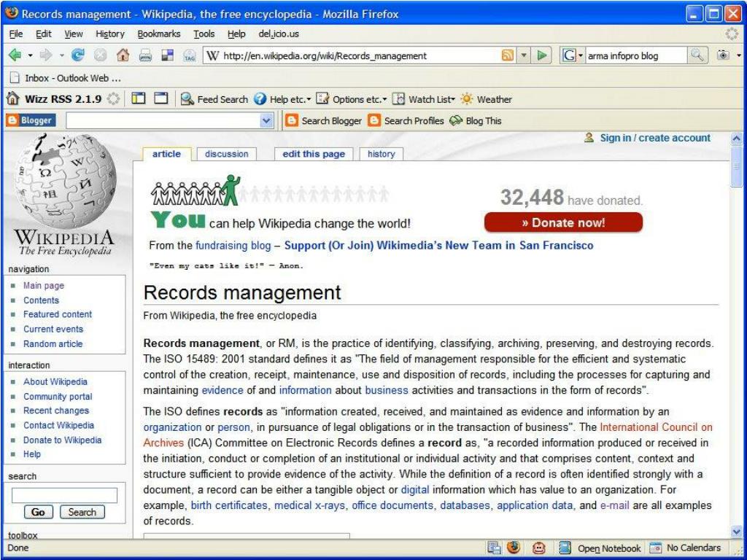Image resolution: width=747 pixels, height=560 pixels.
Task: Click No Calendars in status bar
Action: [x=686, y=548]
